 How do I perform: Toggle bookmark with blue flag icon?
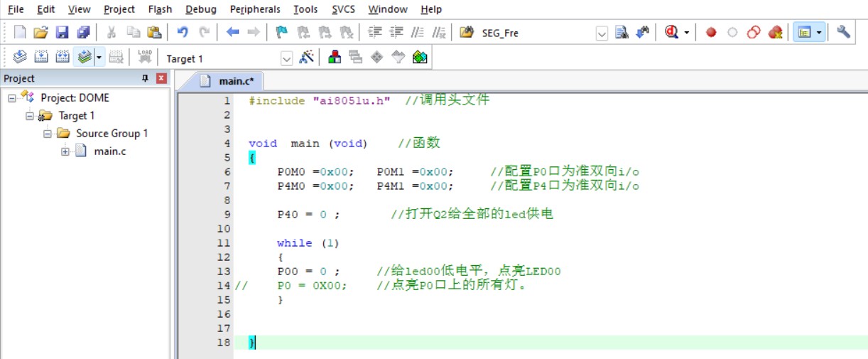(x=282, y=32)
